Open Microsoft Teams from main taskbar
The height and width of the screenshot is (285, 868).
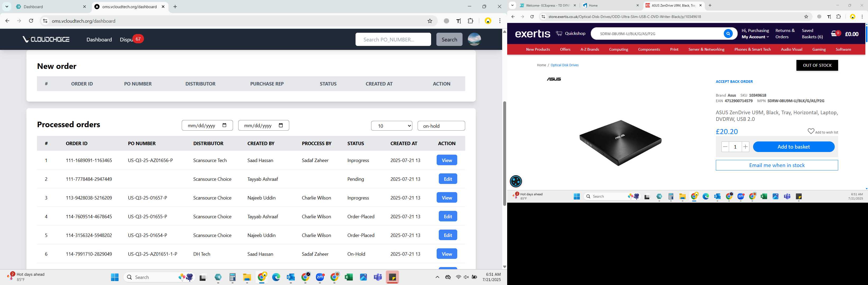(378, 277)
